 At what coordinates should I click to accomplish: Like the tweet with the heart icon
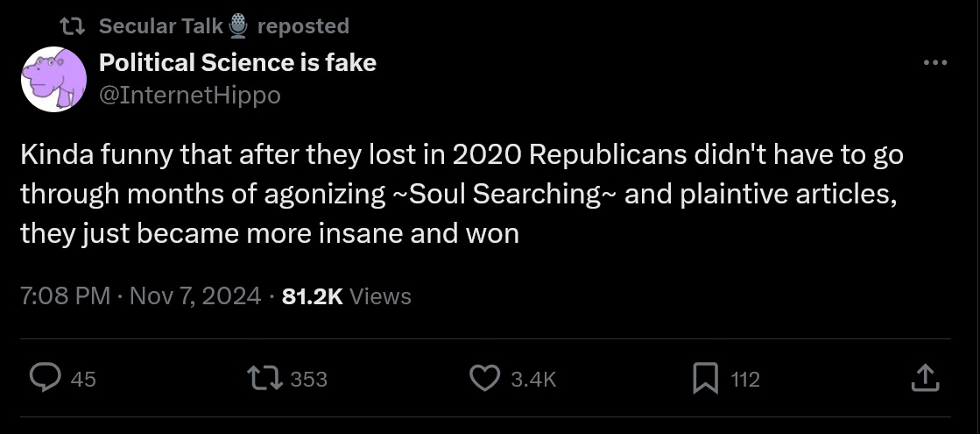(x=484, y=378)
